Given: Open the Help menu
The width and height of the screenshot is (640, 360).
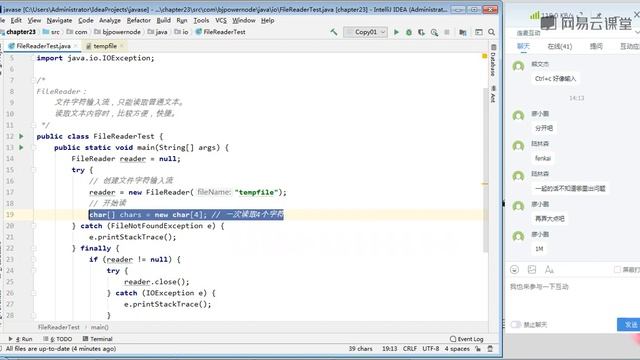Looking at the screenshot, I should coord(267,20).
